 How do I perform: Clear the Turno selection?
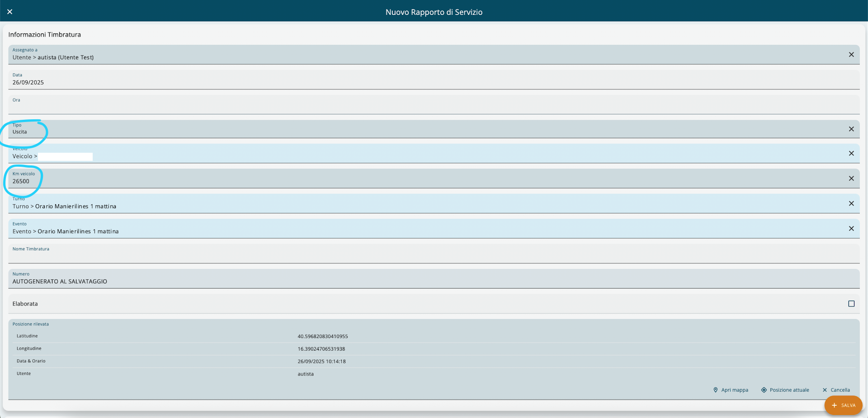851,204
